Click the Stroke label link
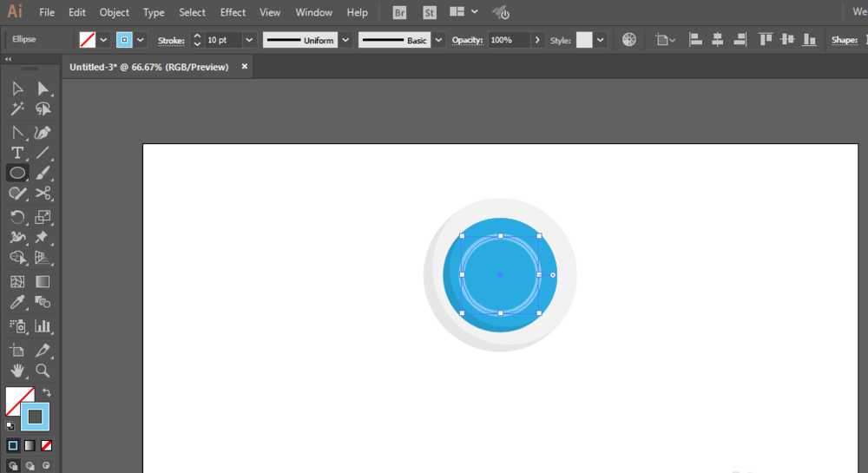 170,40
